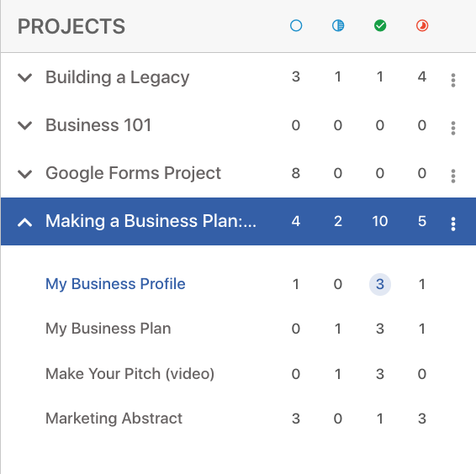Open Business 101 three-dot menu
This screenshot has width=476, height=474.
point(453,128)
